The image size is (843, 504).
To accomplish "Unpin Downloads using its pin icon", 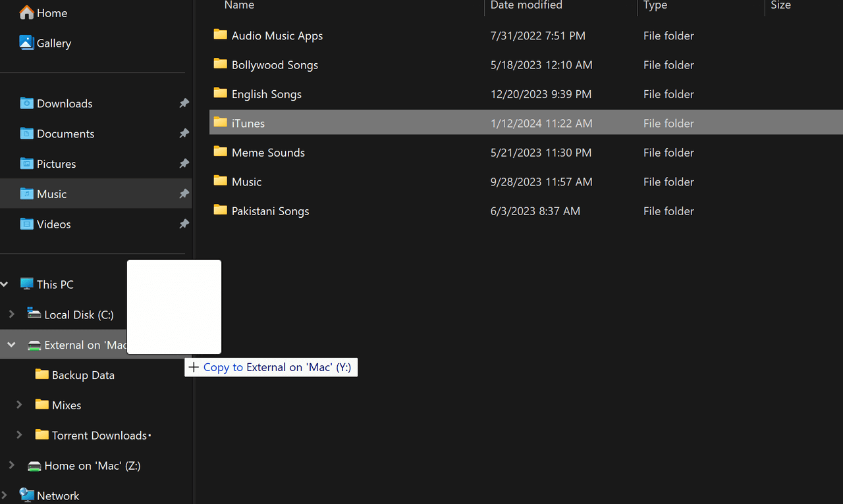I will pyautogui.click(x=184, y=103).
